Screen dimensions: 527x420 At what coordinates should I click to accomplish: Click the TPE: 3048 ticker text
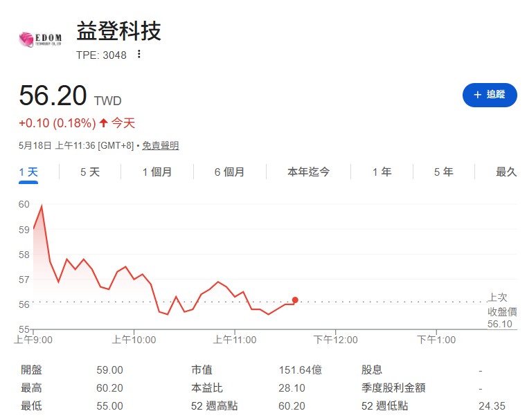(101, 55)
